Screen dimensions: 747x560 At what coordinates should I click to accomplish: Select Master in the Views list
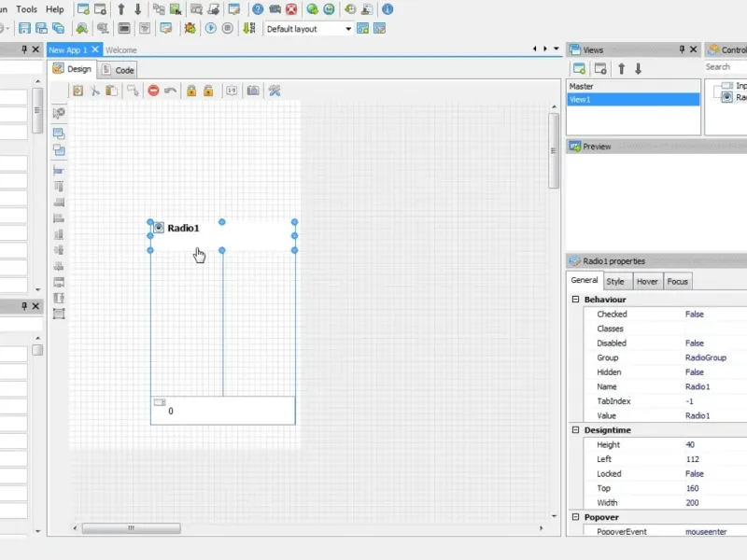582,87
